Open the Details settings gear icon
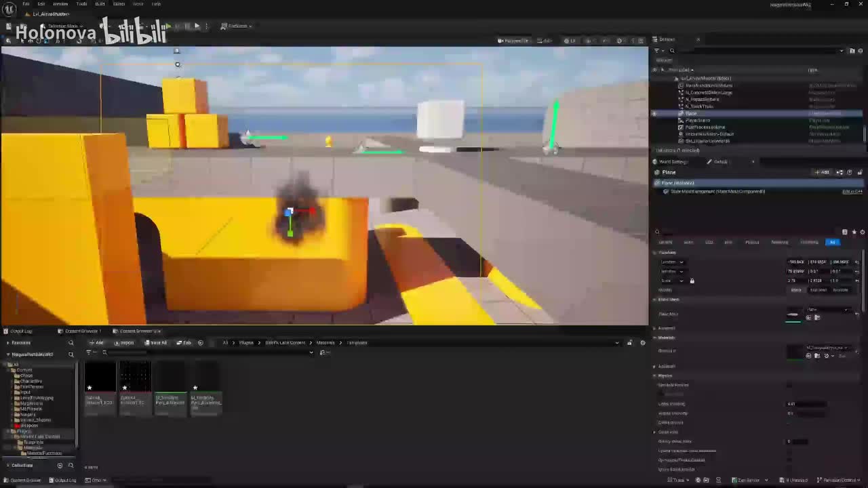Viewport: 868px width, 488px height. pos(862,232)
